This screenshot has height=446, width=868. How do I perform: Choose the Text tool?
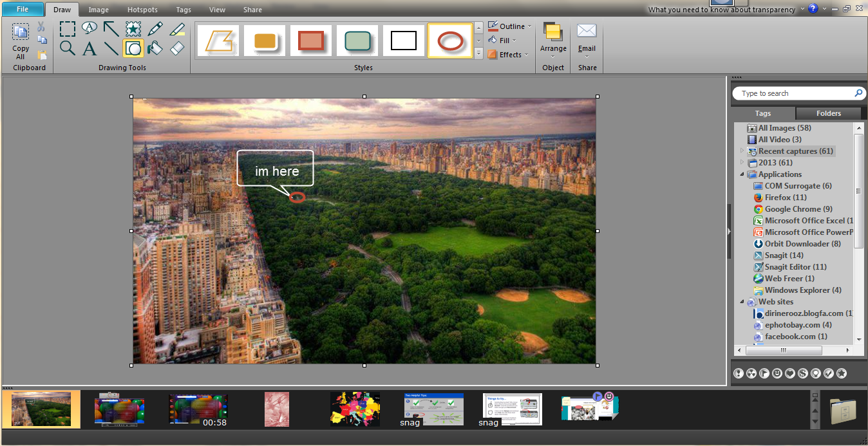click(x=90, y=48)
